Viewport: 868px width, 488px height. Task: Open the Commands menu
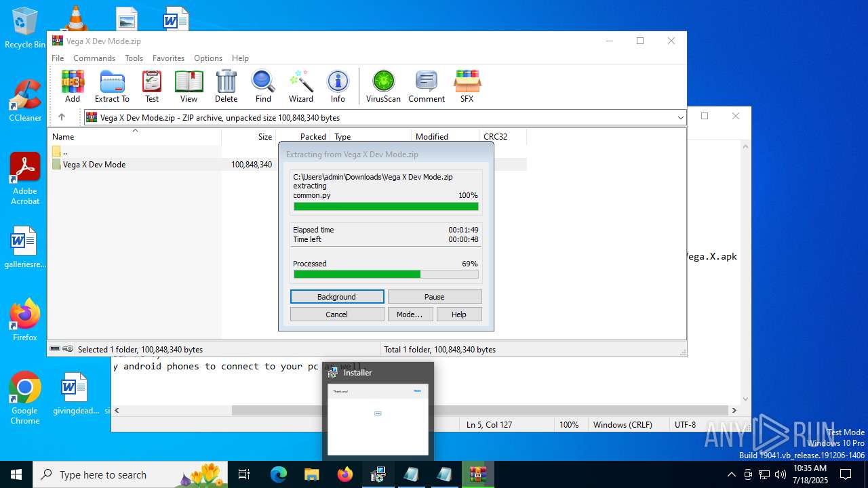pos(94,58)
